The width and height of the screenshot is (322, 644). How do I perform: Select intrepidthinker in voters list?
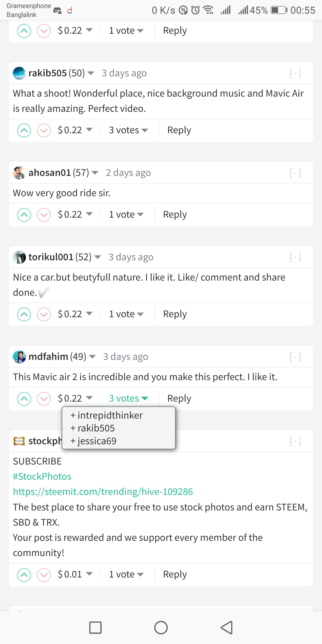(x=107, y=415)
